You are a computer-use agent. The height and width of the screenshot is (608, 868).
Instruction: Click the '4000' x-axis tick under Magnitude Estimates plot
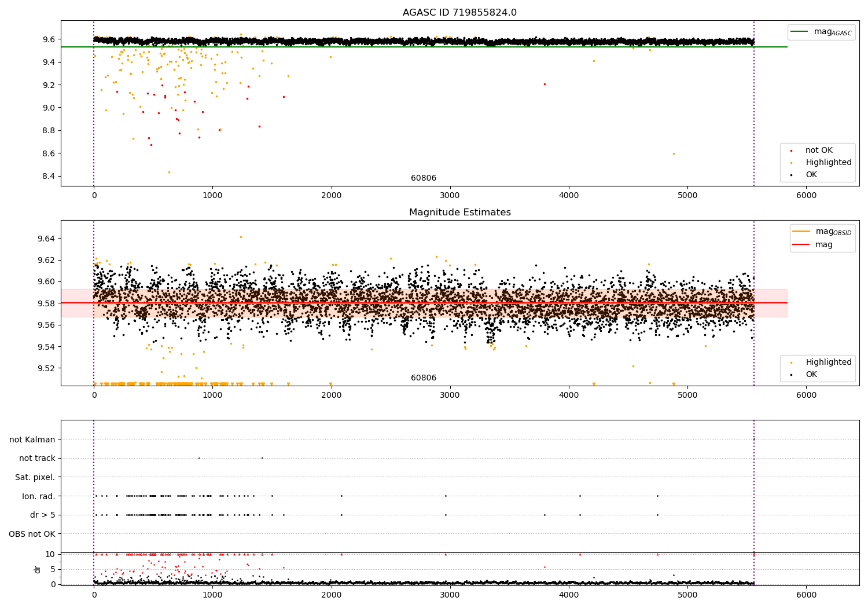tap(569, 395)
